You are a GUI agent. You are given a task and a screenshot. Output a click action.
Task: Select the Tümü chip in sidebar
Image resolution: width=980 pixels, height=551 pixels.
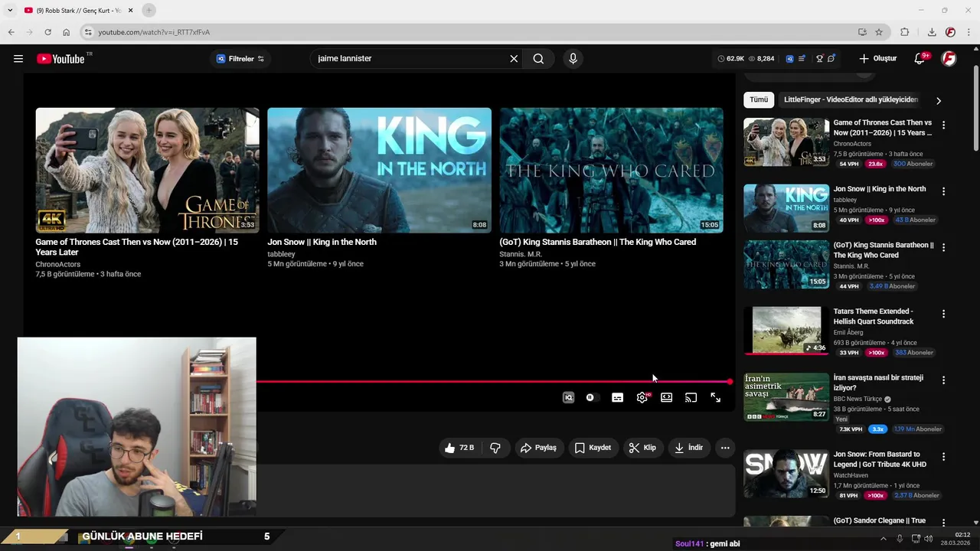[759, 99]
